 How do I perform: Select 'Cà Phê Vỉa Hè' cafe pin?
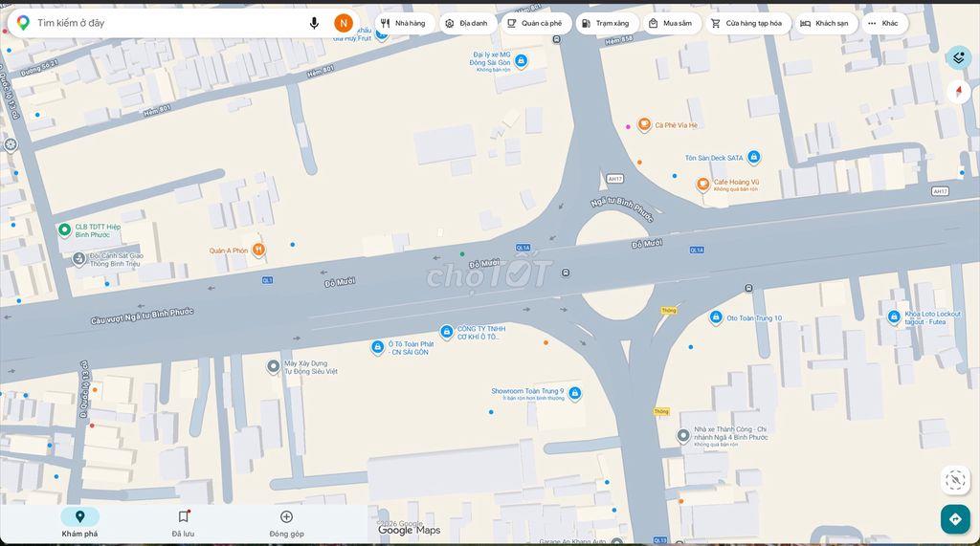coord(644,124)
